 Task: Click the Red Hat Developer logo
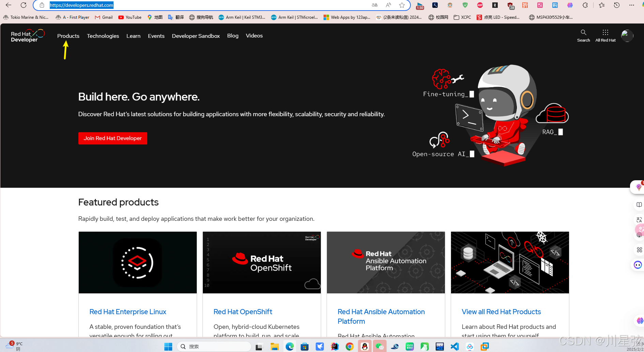[x=28, y=35]
